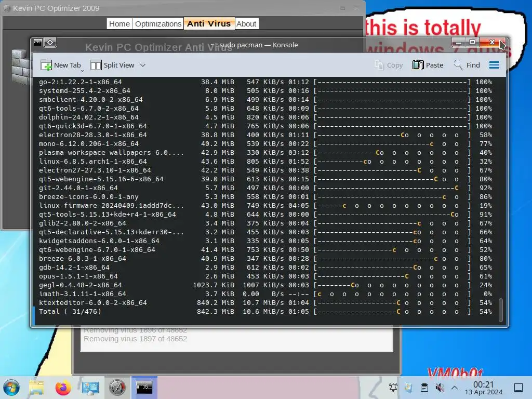This screenshot has height=399, width=532.
Task: Click the dolphin-24.02.2-1-x86_64 line
Action: (x=265, y=117)
